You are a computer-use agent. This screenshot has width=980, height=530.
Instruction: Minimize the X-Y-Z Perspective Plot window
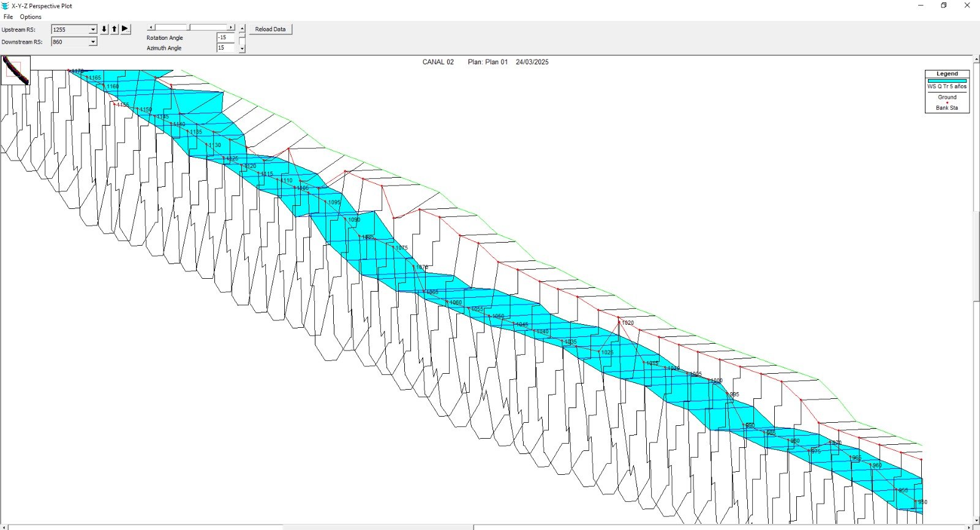tap(921, 6)
